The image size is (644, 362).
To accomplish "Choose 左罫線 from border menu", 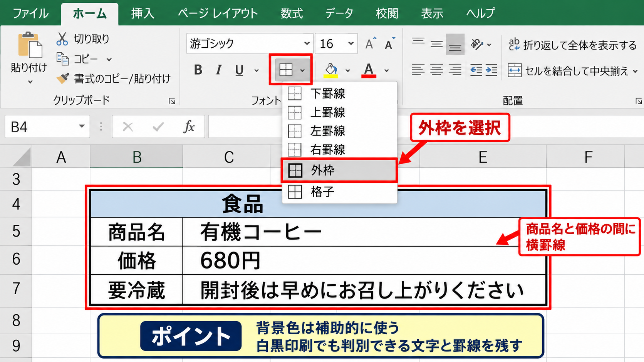I will 340,131.
